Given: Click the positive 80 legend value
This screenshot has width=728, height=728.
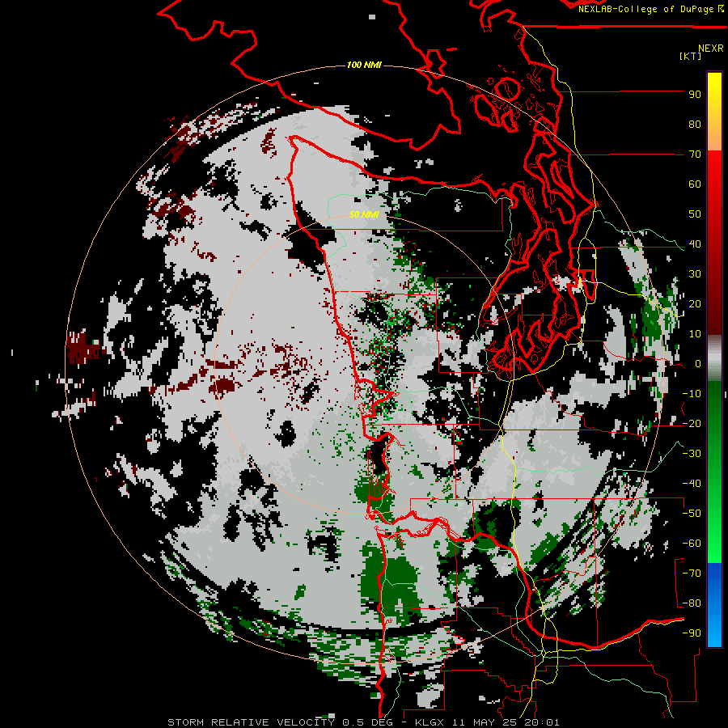Looking at the screenshot, I should 695,125.
